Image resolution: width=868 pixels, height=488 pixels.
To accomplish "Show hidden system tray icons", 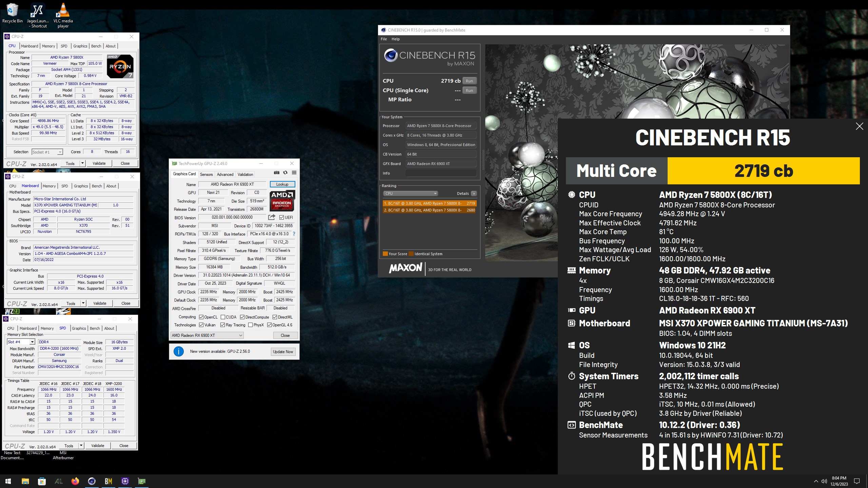I will point(816,481).
